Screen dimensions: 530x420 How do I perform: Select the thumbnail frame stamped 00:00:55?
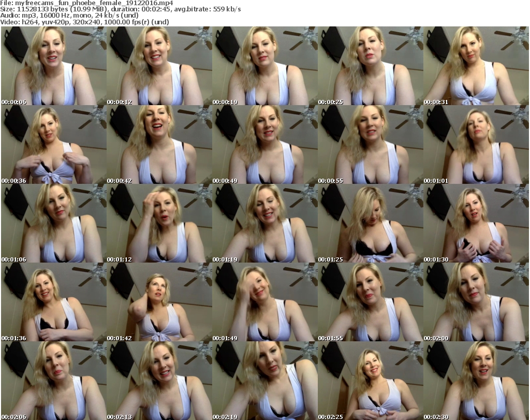click(371, 144)
